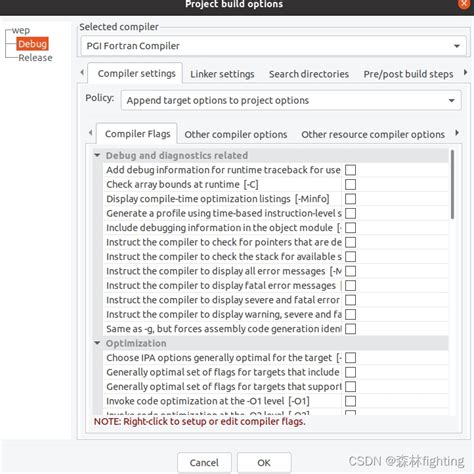Click the compiler flags list vertical scrollbar
The width and height of the screenshot is (474, 474).
pyautogui.click(x=452, y=184)
